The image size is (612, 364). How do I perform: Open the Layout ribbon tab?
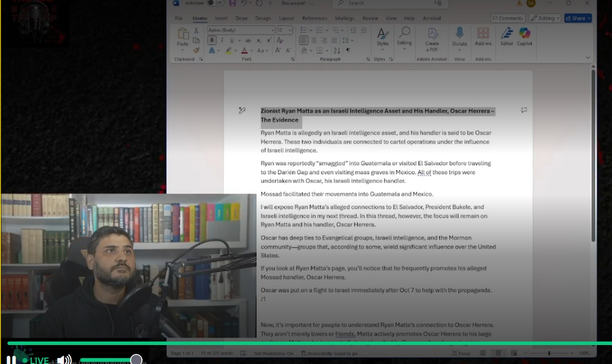pos(286,18)
